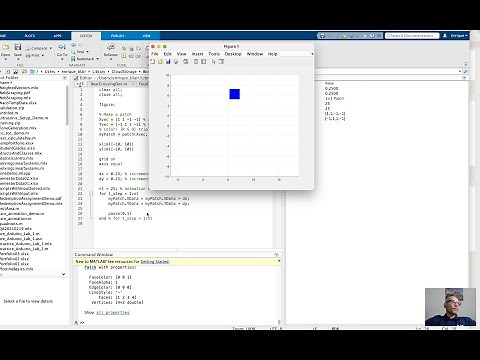480x360 pixels.
Task: Open the APPS ribbon tab
Action: (x=58, y=36)
